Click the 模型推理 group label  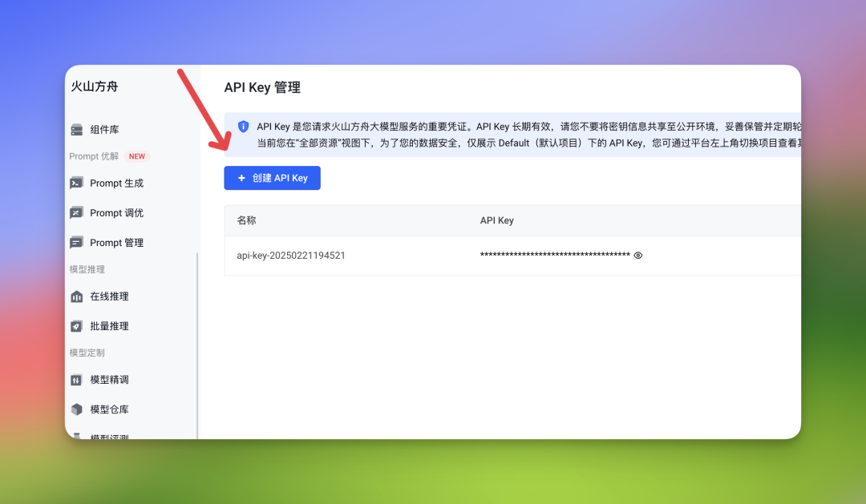pyautogui.click(x=87, y=269)
